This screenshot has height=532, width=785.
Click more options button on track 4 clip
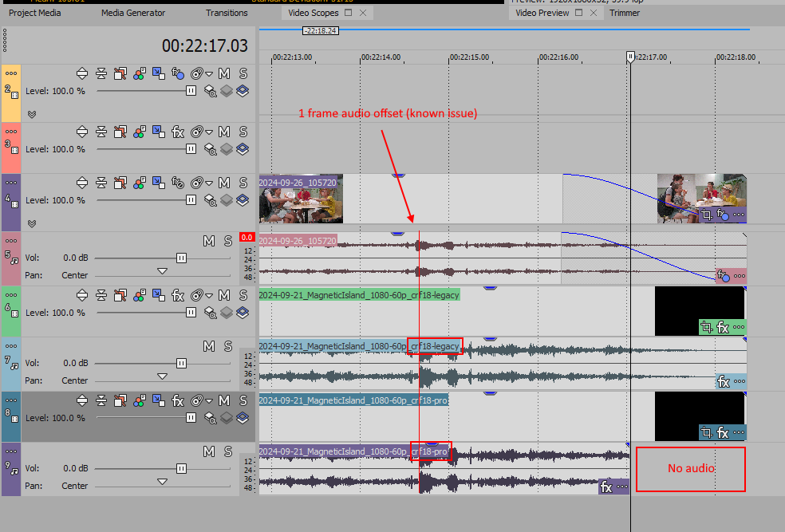(x=738, y=215)
